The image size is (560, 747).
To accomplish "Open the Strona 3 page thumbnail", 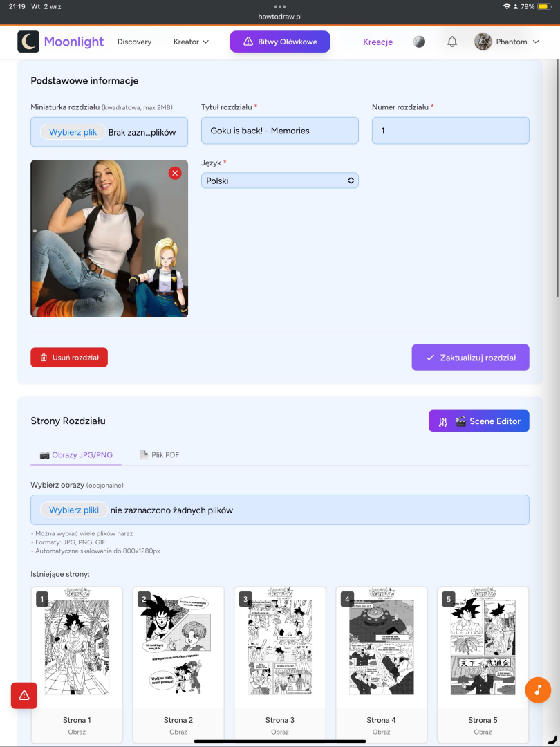I will pos(280,665).
